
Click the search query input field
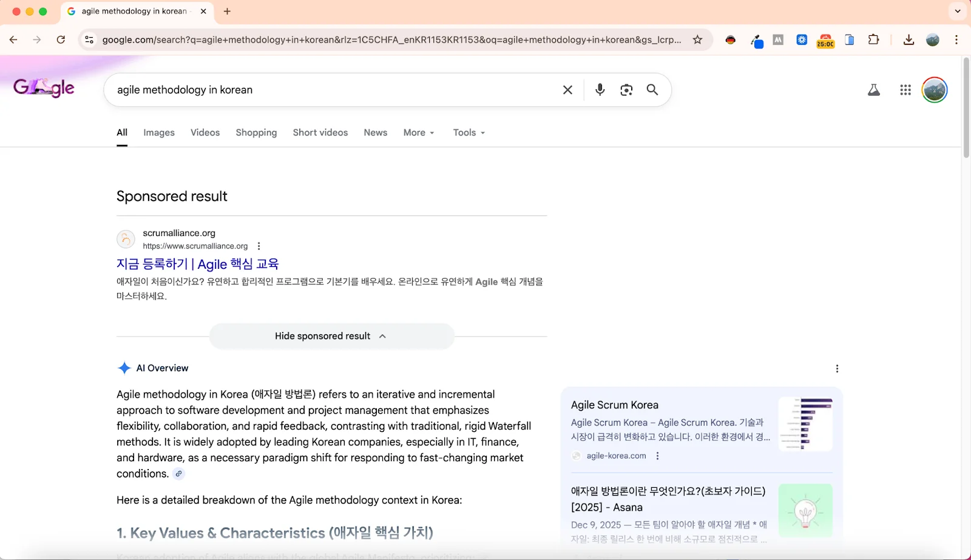click(334, 90)
